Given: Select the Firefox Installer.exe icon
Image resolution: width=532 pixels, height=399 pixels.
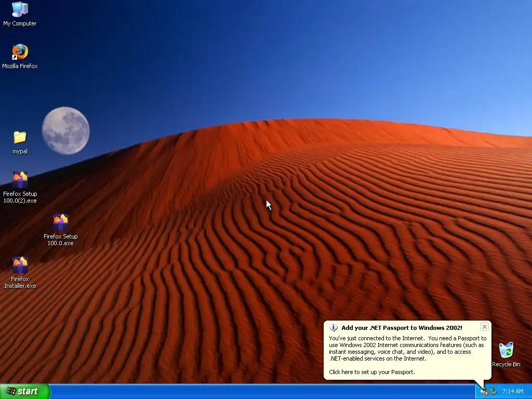Looking at the screenshot, I should click(20, 265).
